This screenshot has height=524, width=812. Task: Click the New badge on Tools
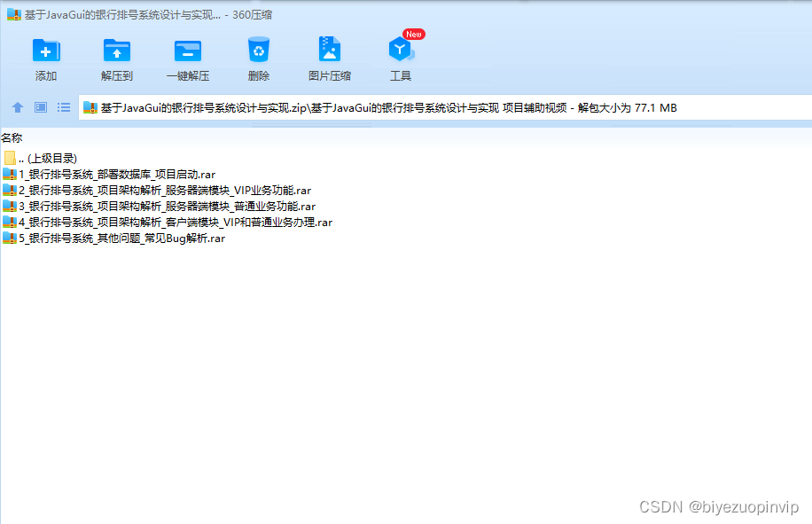(x=412, y=34)
